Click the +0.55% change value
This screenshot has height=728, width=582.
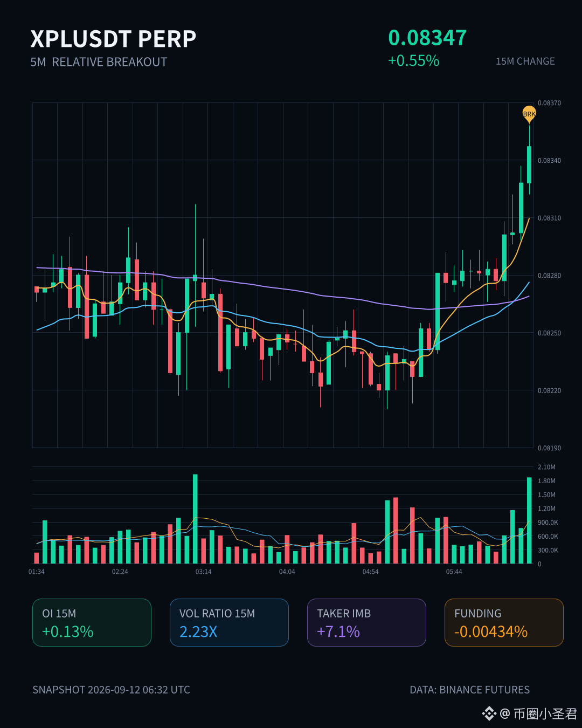click(x=414, y=60)
